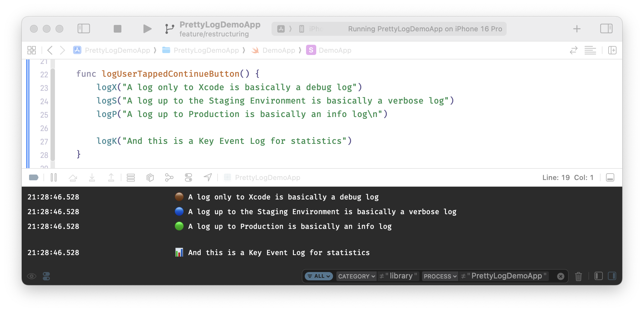Screen dimensions: 644x312
Task: Click Line: 19 Col: 1 position indicator
Action: [568, 177]
